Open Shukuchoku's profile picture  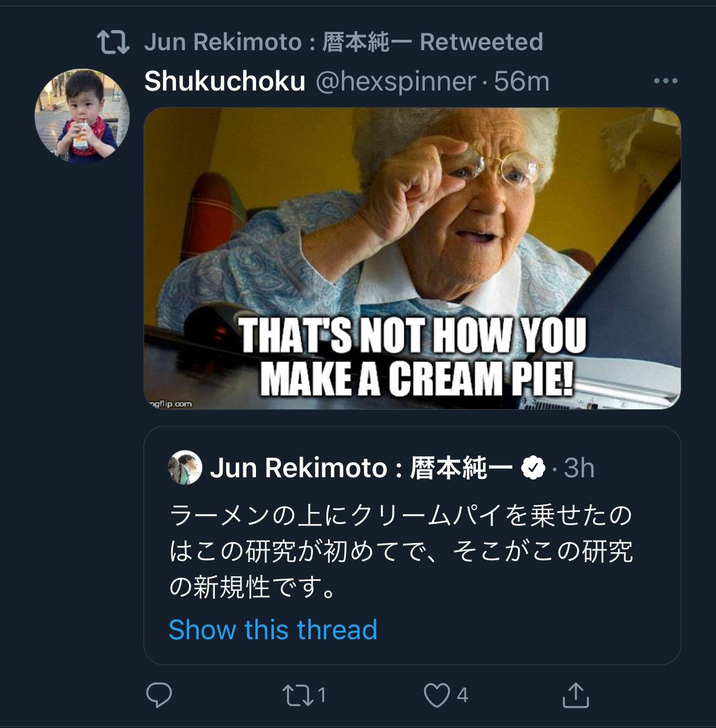[x=82, y=116]
